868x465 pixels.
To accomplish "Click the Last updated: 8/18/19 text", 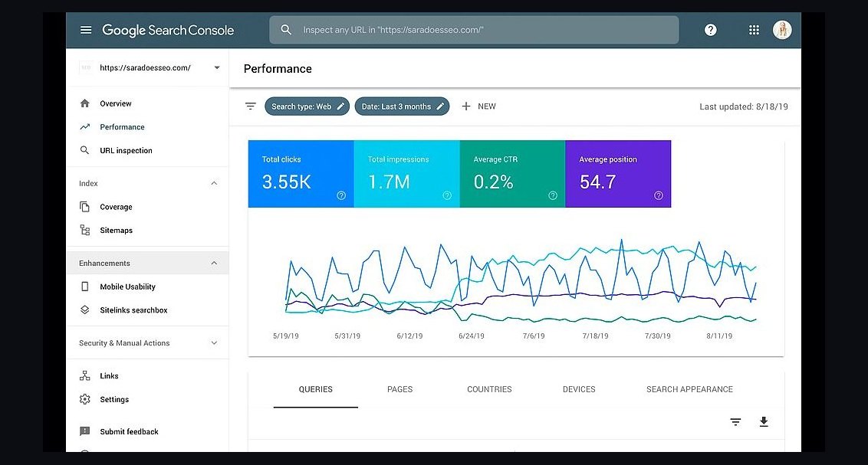I will pos(744,106).
